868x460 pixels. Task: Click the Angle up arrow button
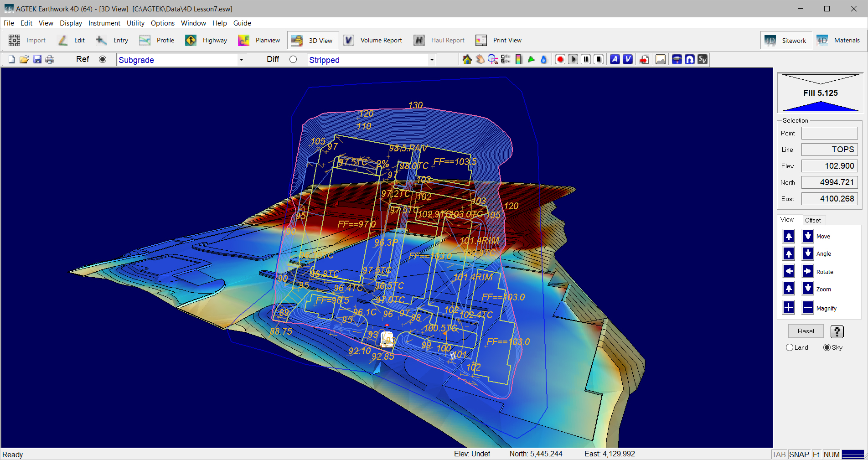pyautogui.click(x=789, y=253)
